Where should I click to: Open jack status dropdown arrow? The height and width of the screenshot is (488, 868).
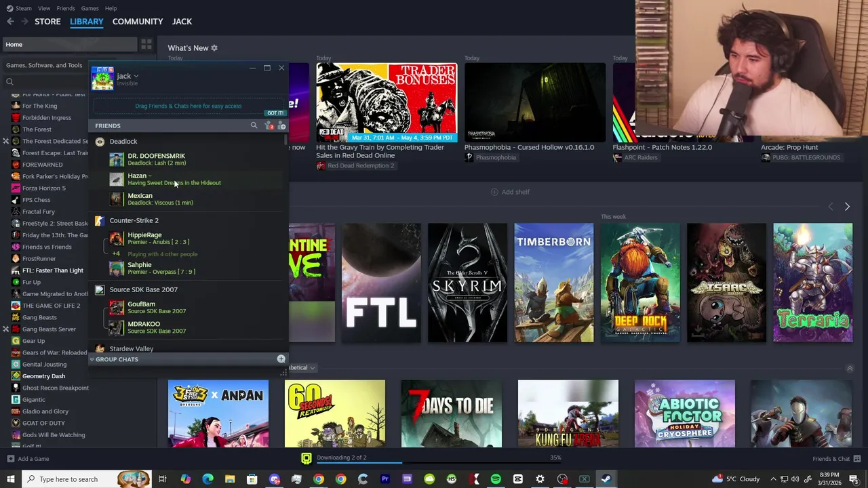[136, 77]
